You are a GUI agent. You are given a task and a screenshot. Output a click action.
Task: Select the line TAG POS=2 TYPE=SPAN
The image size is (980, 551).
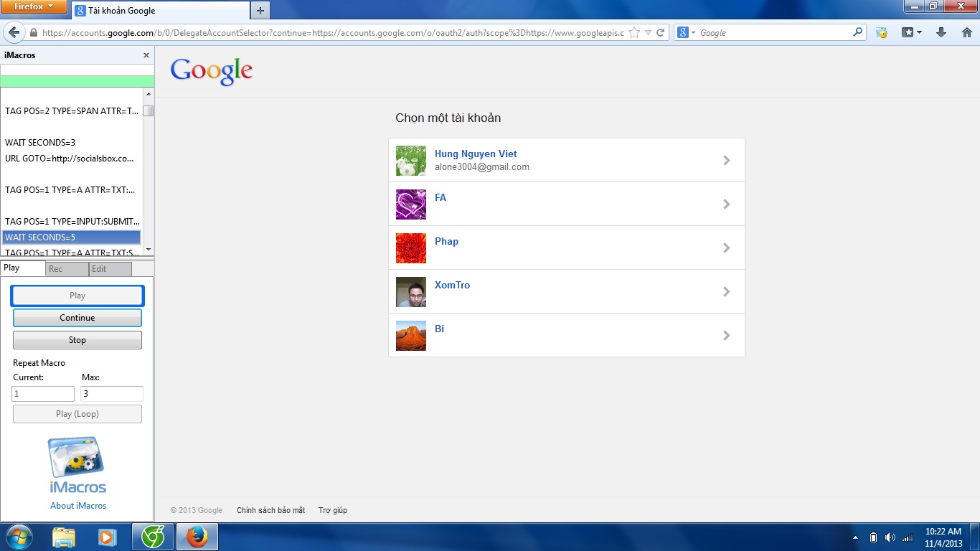point(72,111)
